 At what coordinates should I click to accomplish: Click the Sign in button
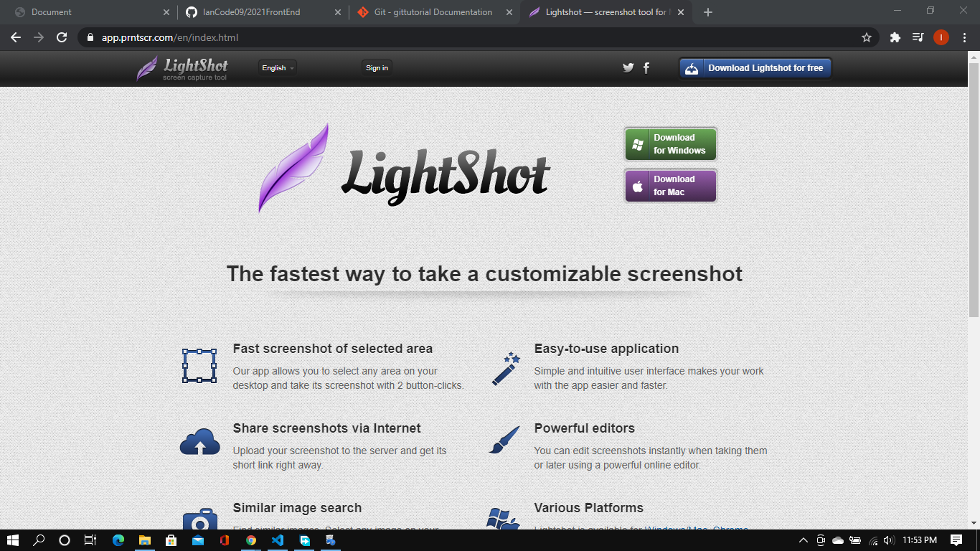[x=377, y=68]
